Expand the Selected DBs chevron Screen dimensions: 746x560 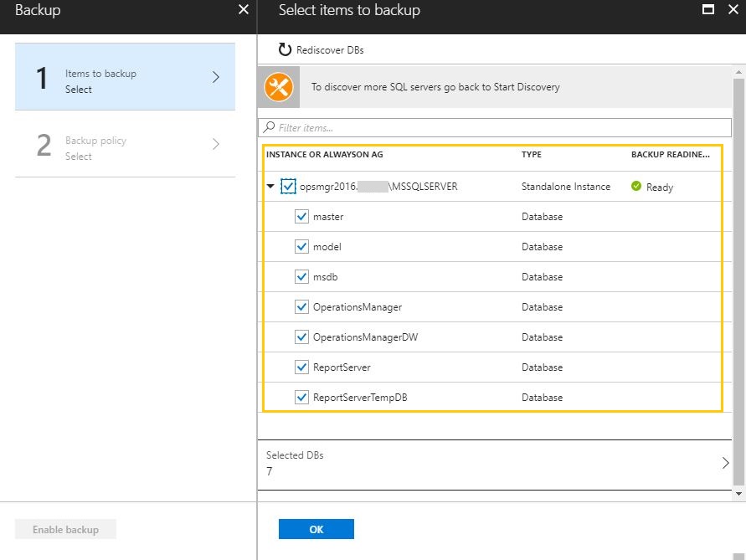coord(725,463)
